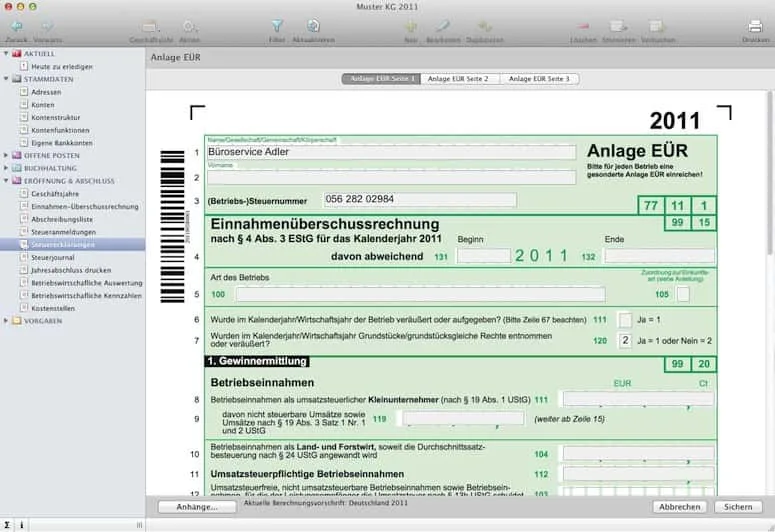Click the sum symbol in status bar
This screenshot has width=775, height=532.
click(7, 525)
